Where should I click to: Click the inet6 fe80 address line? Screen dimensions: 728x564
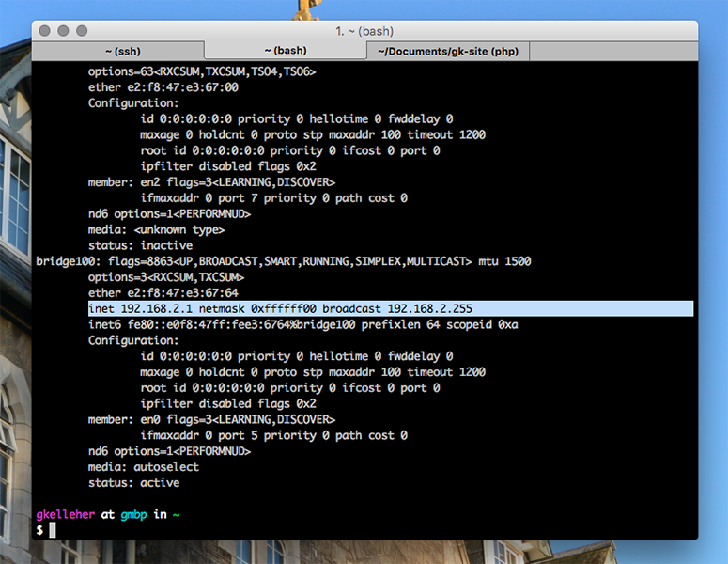[303, 324]
